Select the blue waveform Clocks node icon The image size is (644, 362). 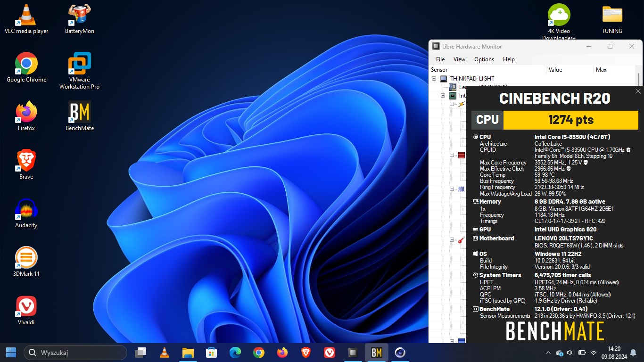[x=462, y=189]
